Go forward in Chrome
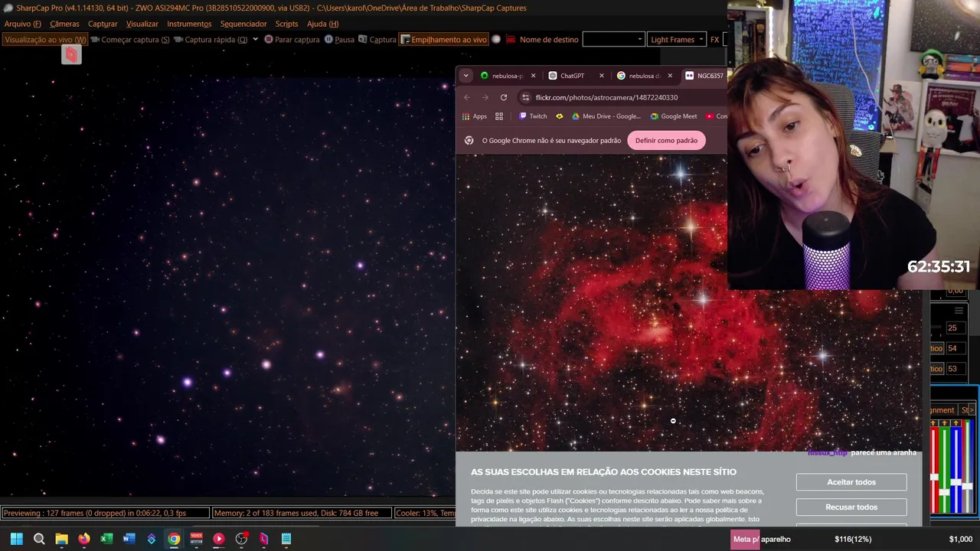 point(485,97)
